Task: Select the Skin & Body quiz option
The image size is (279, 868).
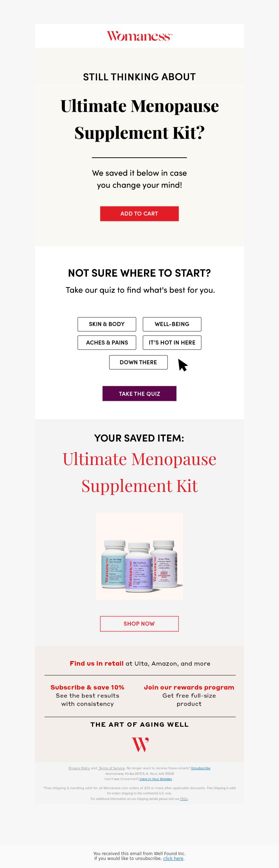Action: point(107,324)
